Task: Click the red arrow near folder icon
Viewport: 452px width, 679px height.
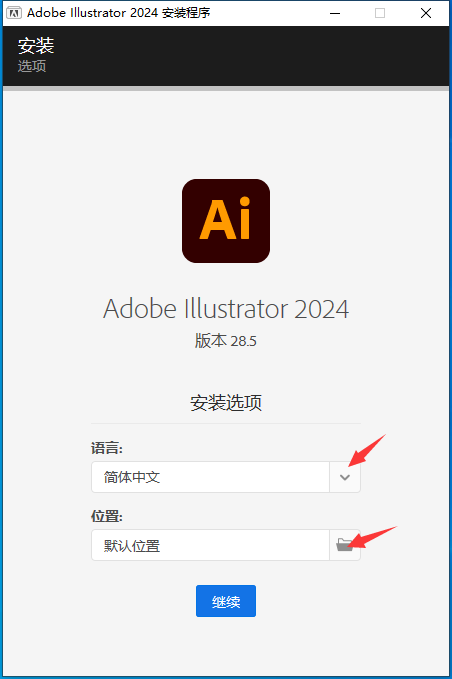Action: (x=372, y=537)
